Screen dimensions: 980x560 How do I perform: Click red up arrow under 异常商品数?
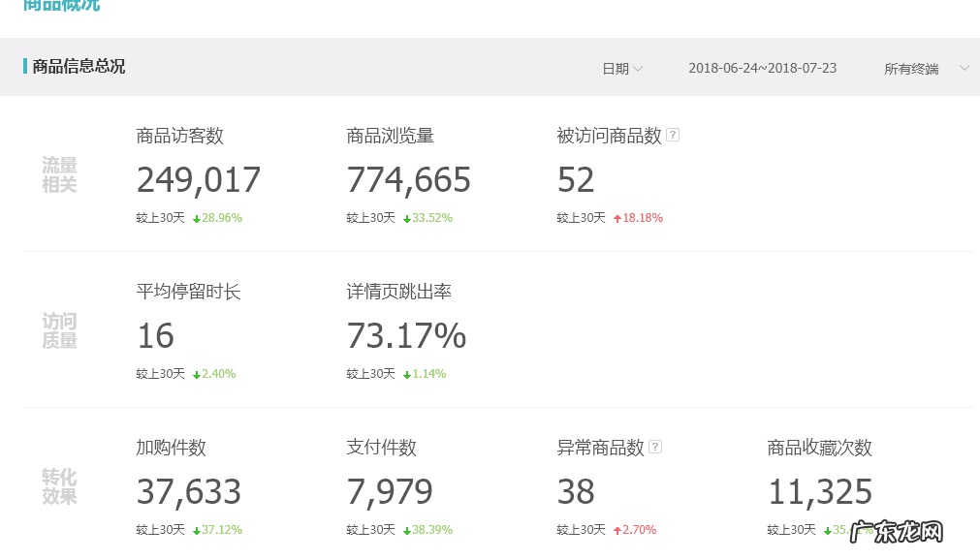tap(617, 531)
